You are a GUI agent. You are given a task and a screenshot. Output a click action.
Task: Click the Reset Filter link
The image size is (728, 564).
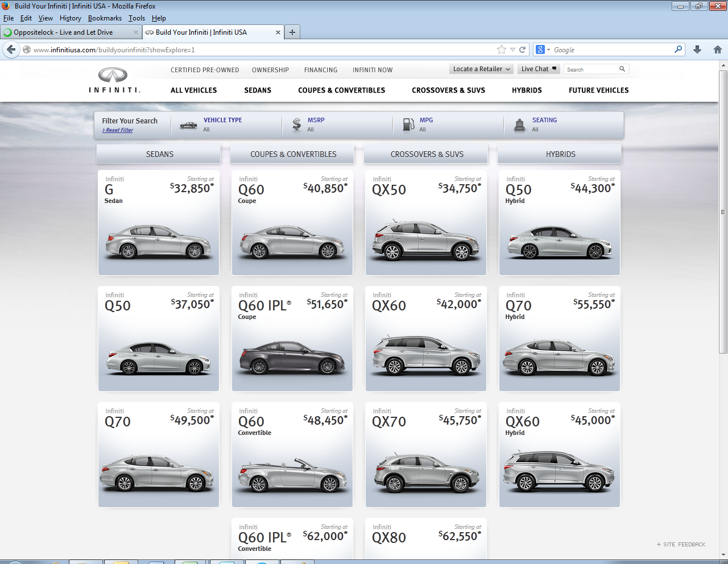118,130
